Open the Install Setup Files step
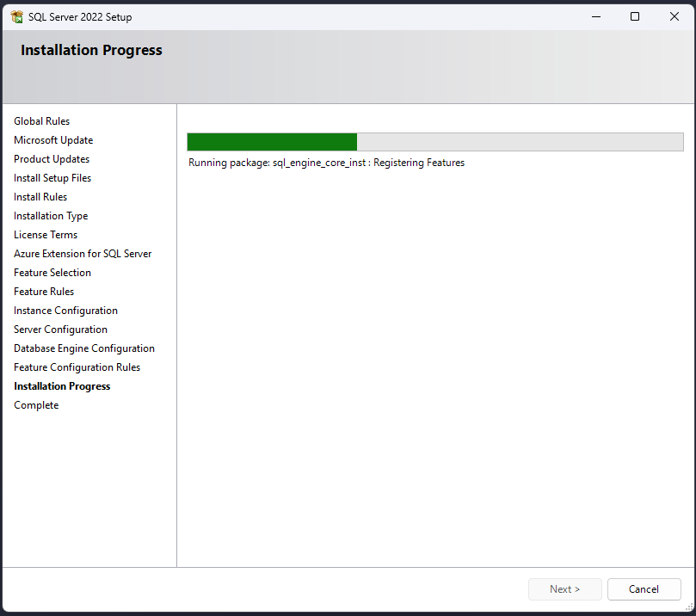The height and width of the screenshot is (616, 696). [52, 178]
